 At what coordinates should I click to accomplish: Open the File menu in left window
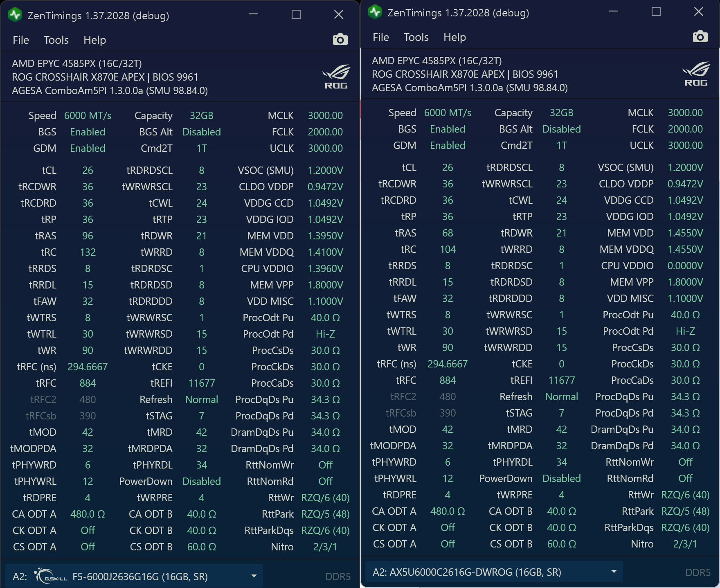point(21,40)
